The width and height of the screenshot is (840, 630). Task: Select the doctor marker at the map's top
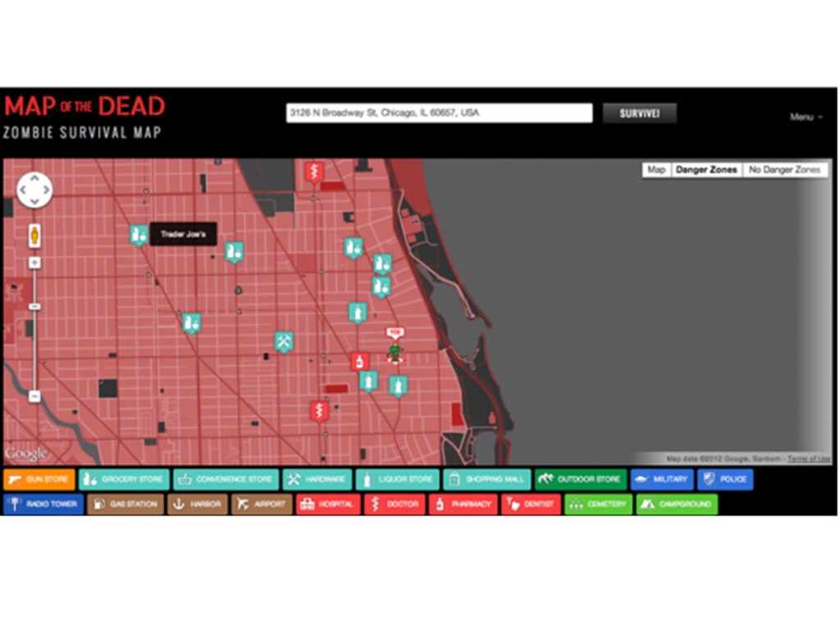click(x=314, y=172)
